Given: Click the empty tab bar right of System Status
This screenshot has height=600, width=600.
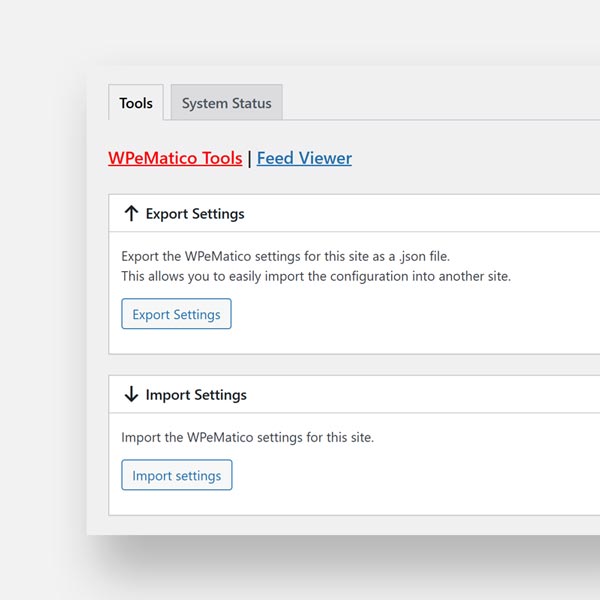Looking at the screenshot, I should click(440, 103).
